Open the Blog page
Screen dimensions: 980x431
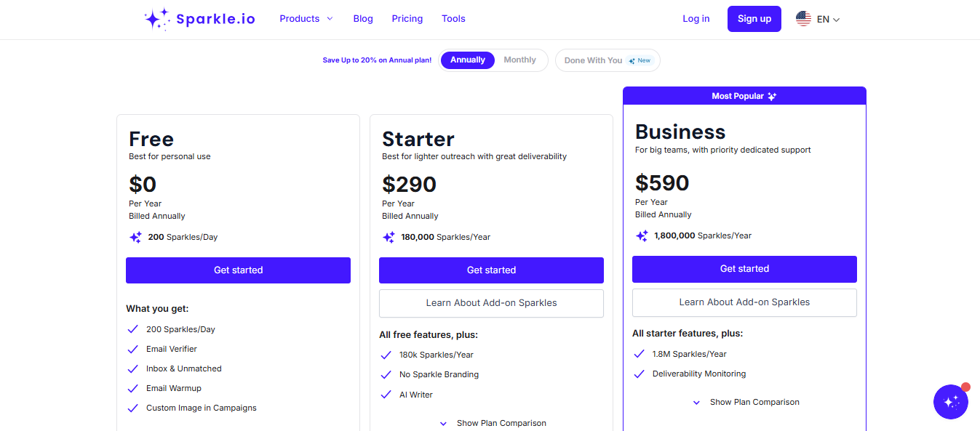coord(362,18)
